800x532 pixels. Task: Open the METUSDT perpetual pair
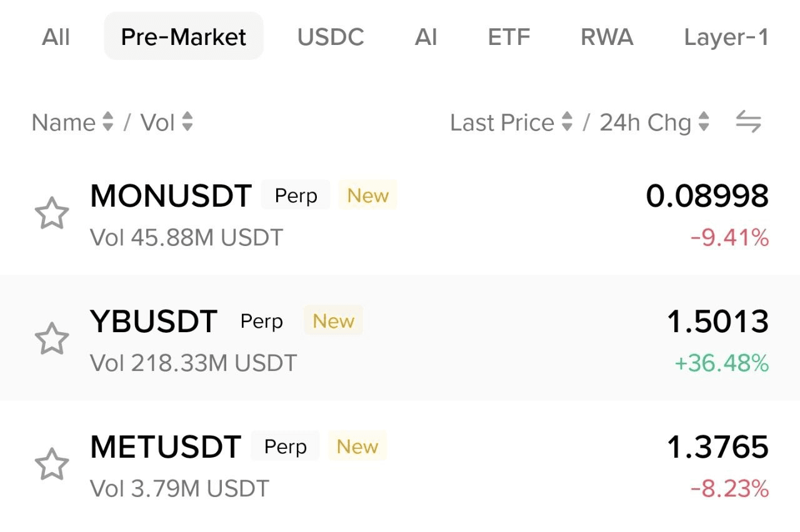click(x=166, y=447)
